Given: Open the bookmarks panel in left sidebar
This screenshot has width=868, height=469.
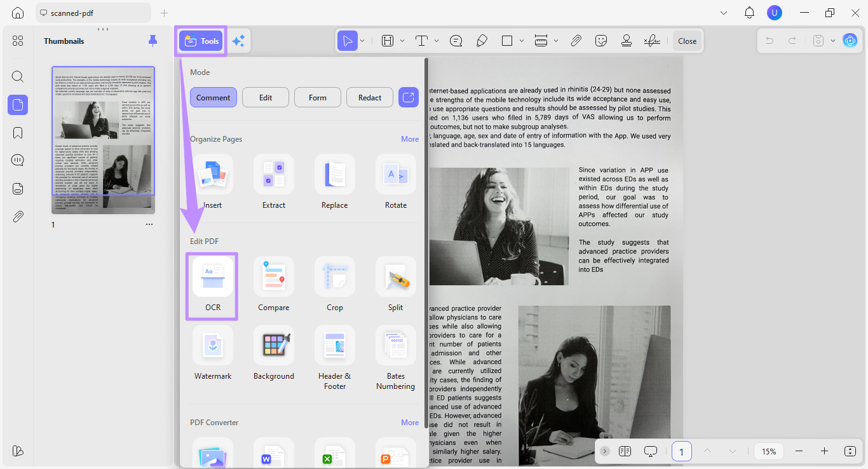Looking at the screenshot, I should tap(18, 133).
